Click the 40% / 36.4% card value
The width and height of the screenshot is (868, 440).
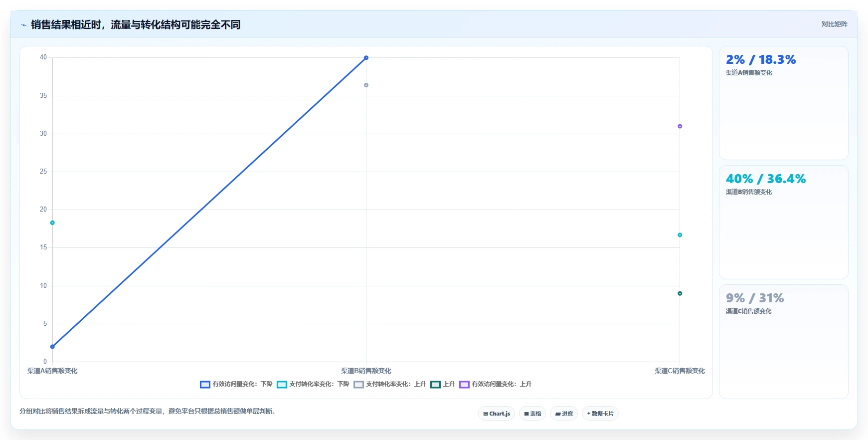coord(766,179)
